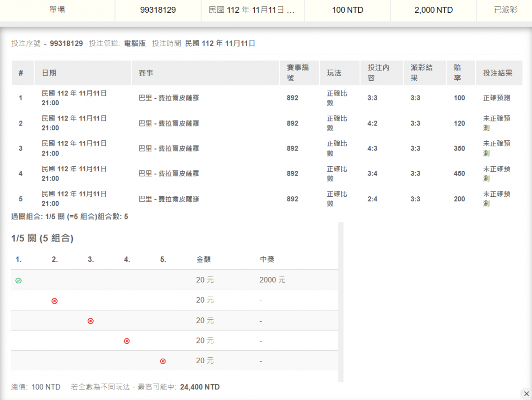Expand the truncated date cell in summary row
The width and height of the screenshot is (532, 400).
(252, 10)
